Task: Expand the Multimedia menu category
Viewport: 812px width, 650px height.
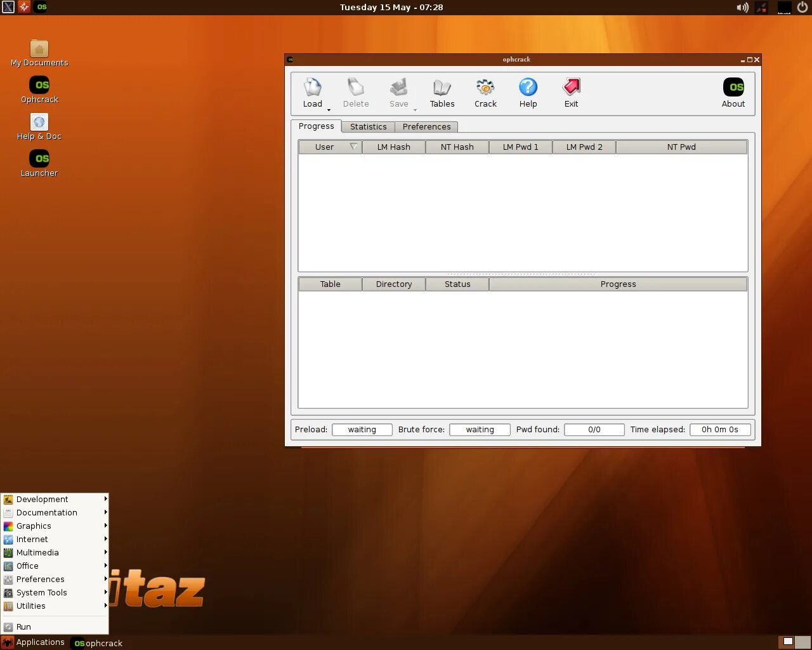Action: pos(55,553)
